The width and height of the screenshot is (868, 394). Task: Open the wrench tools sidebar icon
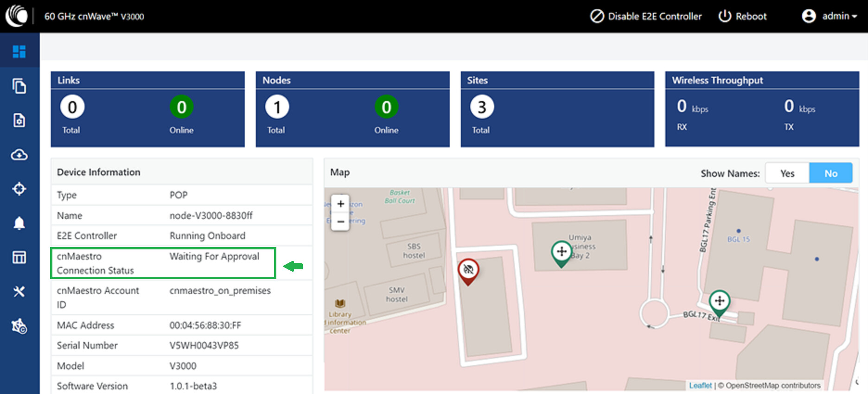click(x=19, y=292)
